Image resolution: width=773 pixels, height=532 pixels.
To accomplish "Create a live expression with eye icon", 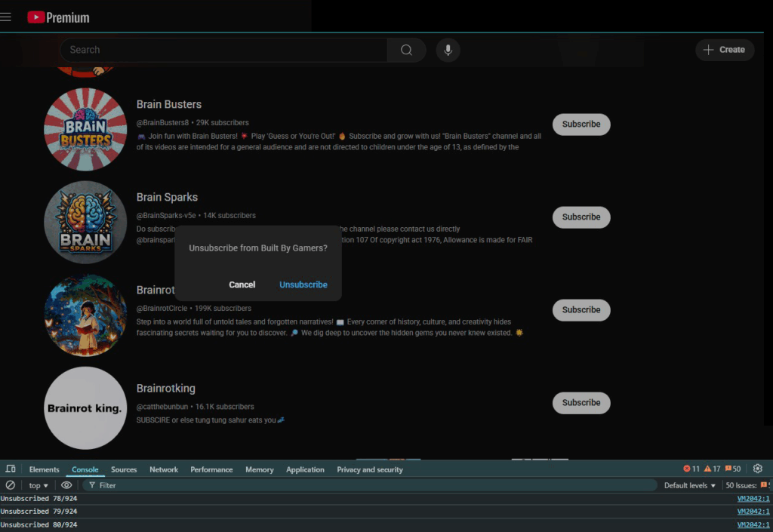I will point(66,485).
